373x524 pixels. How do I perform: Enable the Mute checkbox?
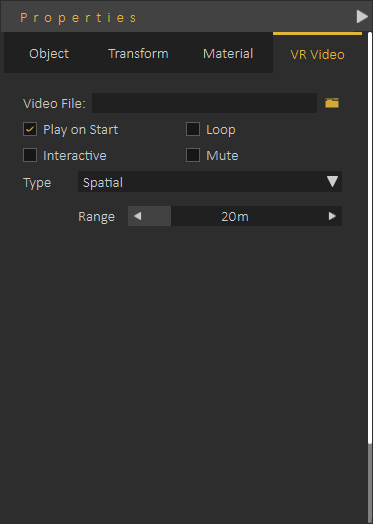click(193, 155)
